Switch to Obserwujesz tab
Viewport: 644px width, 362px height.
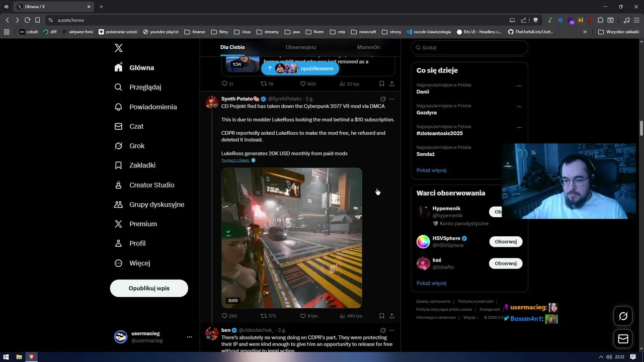click(301, 47)
